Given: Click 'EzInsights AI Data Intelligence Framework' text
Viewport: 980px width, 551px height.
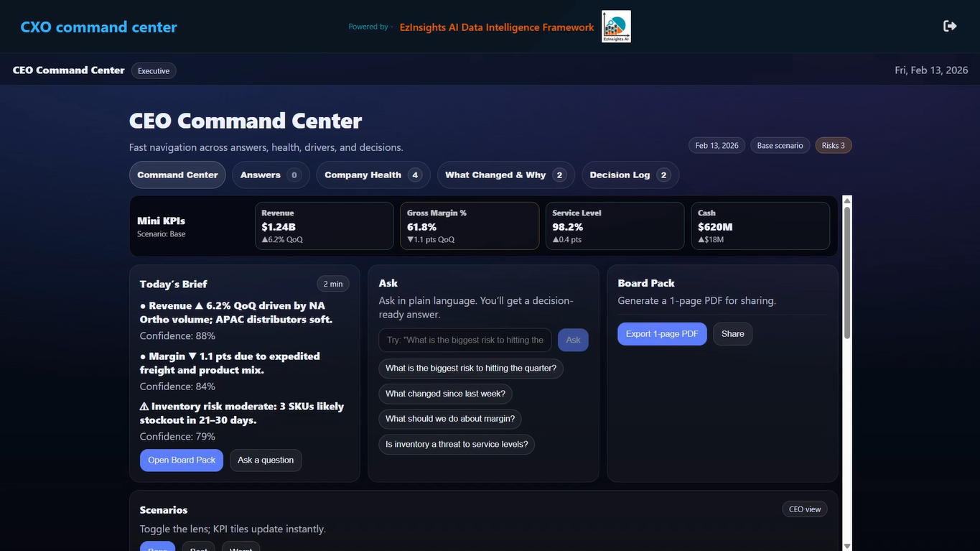Looking at the screenshot, I should tap(497, 27).
